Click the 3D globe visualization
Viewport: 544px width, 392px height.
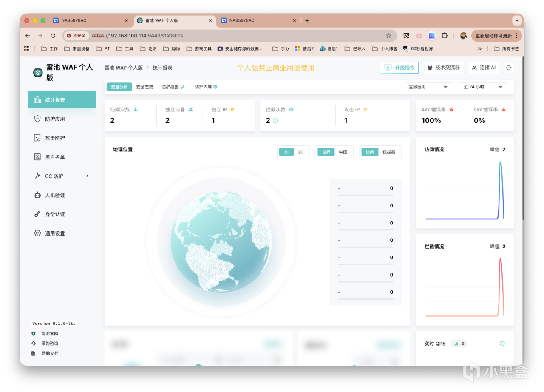221,241
